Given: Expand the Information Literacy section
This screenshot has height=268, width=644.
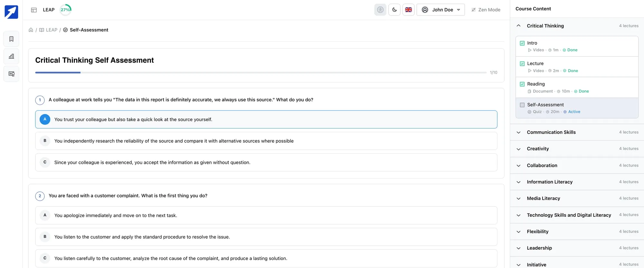Looking at the screenshot, I should [577, 182].
